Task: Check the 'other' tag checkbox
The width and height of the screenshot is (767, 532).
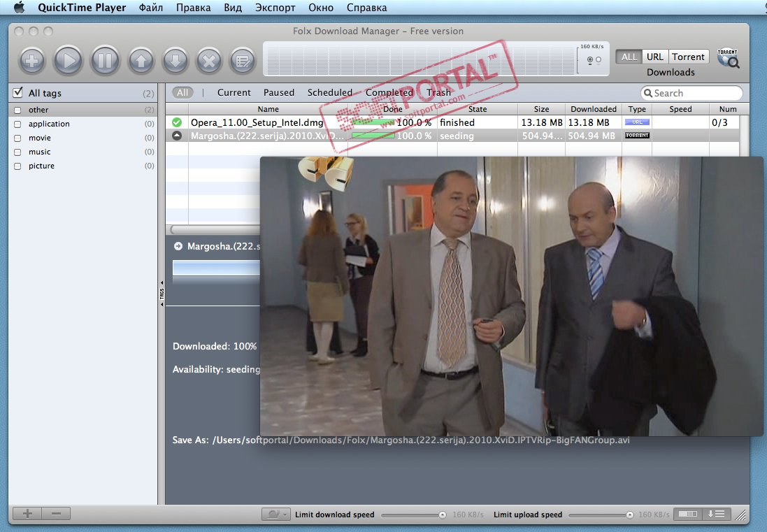Action: point(17,110)
